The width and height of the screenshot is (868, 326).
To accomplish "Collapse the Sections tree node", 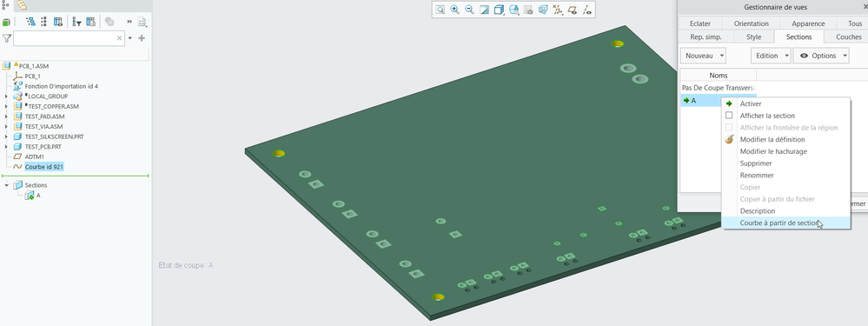I will [6, 185].
